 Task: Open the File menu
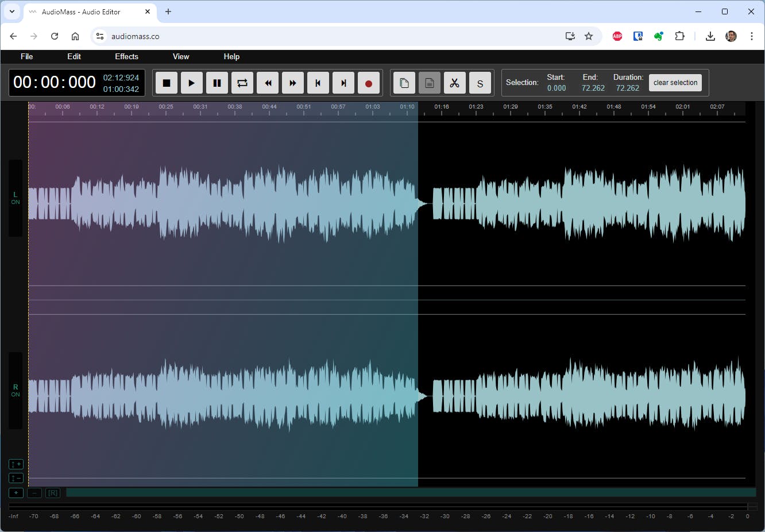(27, 56)
